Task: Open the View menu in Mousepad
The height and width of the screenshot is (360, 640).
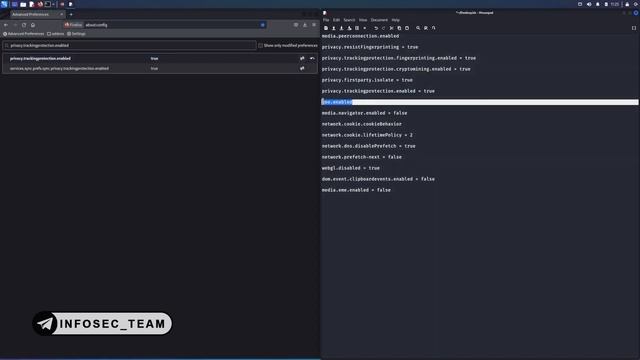Action: pos(363,20)
